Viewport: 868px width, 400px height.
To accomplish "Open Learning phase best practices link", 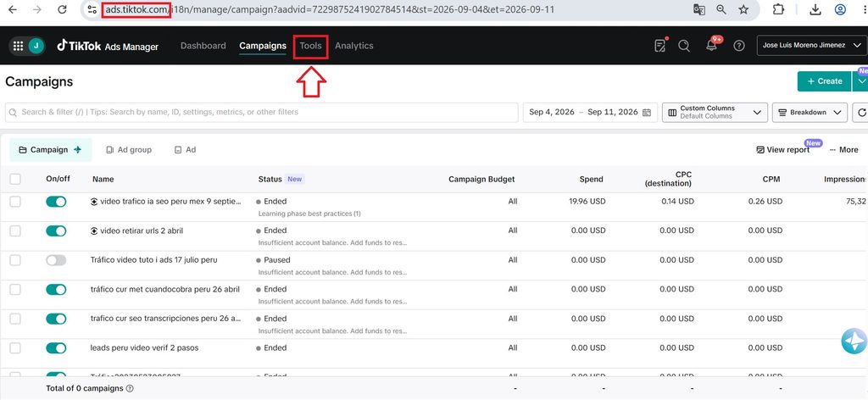I will click(309, 214).
